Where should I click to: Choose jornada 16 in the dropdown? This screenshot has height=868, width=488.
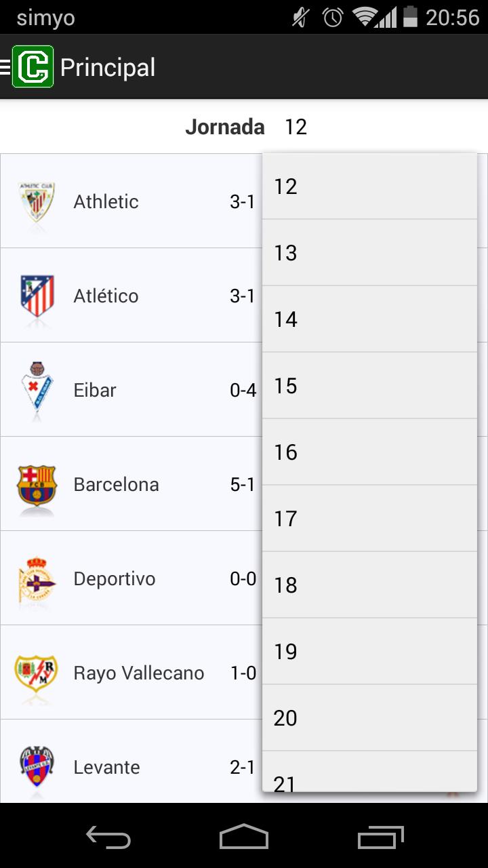point(369,452)
